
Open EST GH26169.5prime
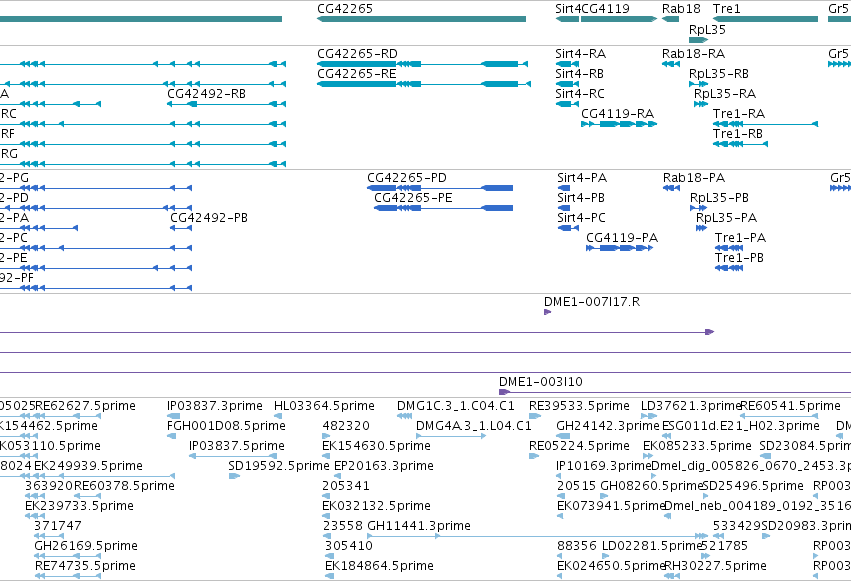(x=86, y=547)
